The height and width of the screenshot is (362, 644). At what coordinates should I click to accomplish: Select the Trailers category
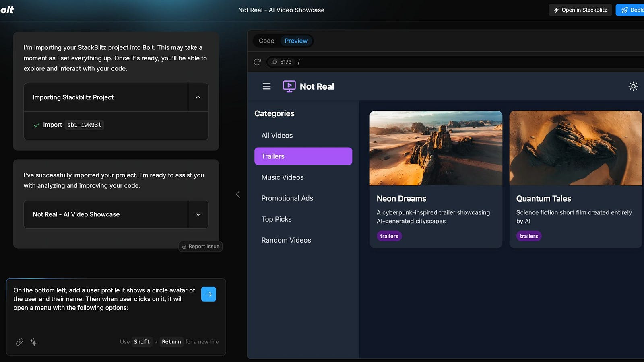click(303, 156)
